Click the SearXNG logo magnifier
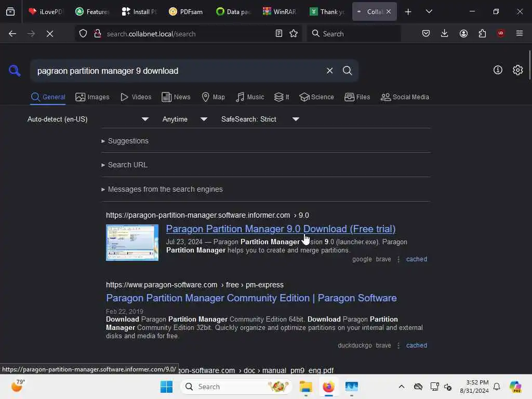532x399 pixels. [x=15, y=71]
